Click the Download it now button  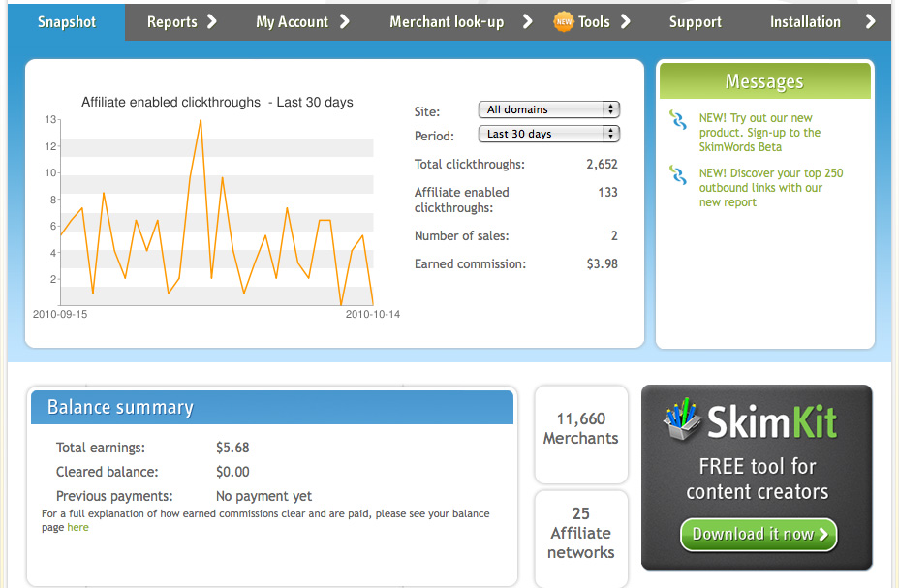pos(758,534)
